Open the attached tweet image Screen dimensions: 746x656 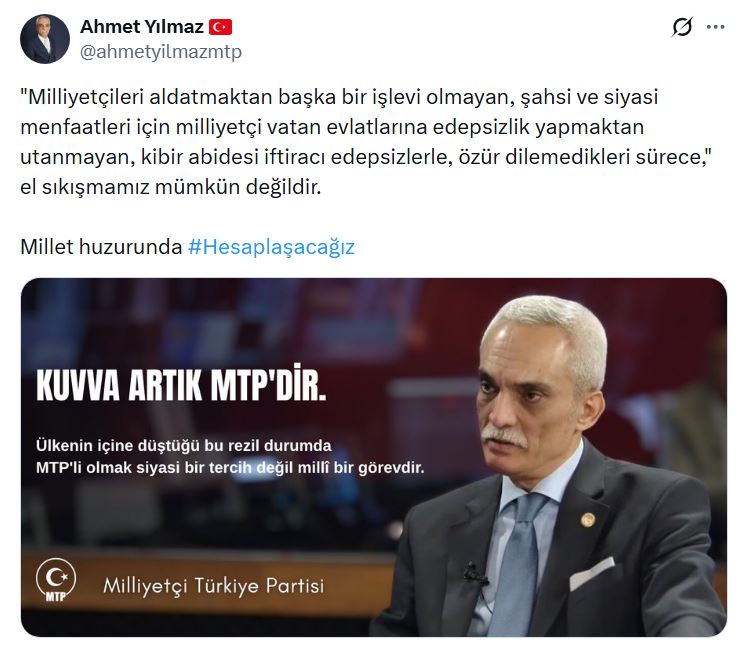[x=373, y=457]
